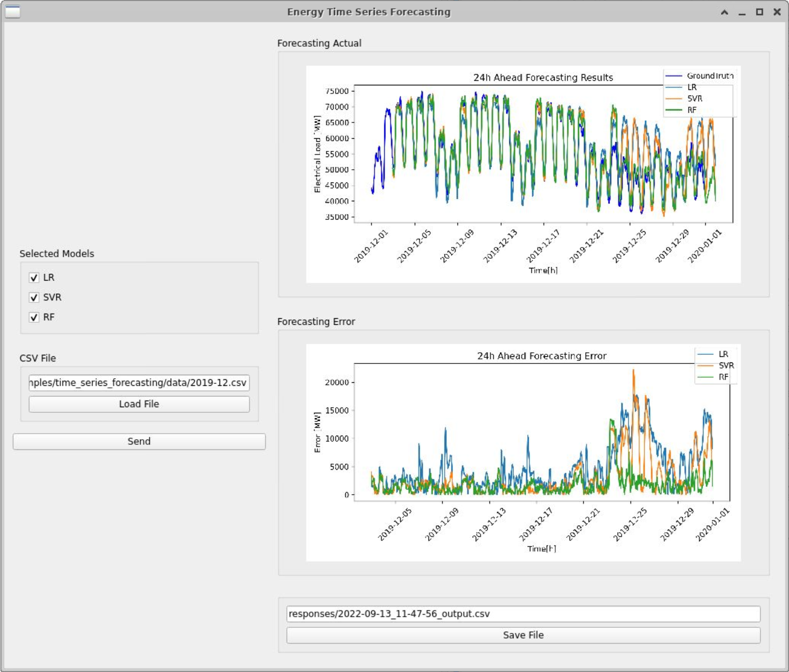The image size is (789, 672).
Task: Uncheck the LR model checkbox
Action: pyautogui.click(x=34, y=278)
